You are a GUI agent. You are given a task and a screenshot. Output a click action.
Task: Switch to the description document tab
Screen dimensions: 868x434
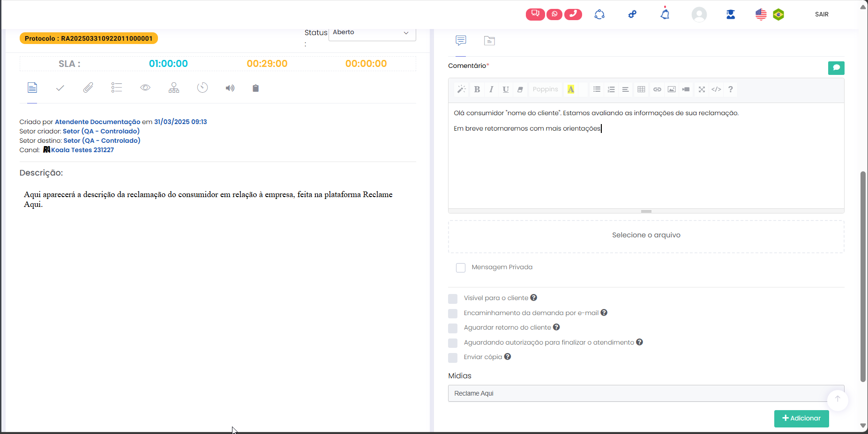pyautogui.click(x=32, y=88)
